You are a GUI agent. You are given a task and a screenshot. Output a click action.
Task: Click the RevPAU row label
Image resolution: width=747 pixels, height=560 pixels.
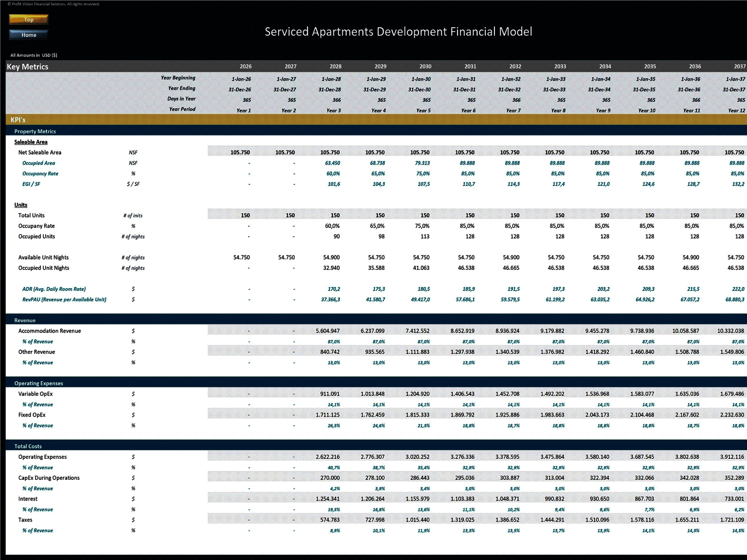click(64, 299)
